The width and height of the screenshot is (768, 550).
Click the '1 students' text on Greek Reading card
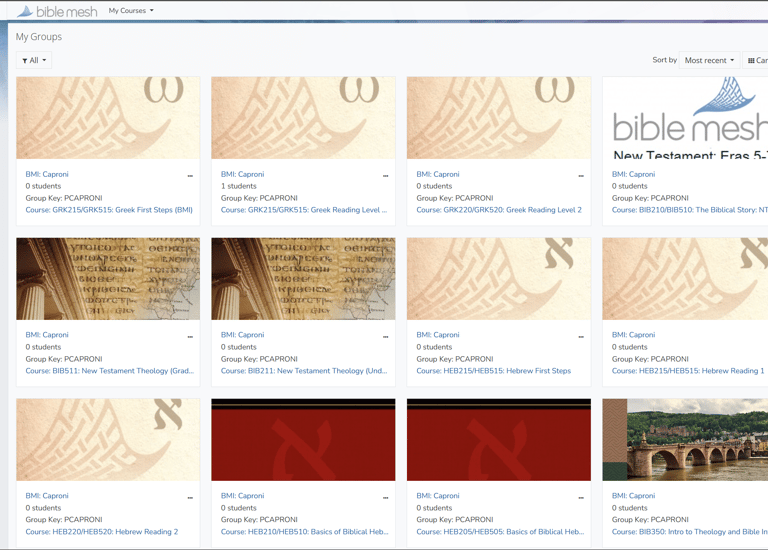coord(239,186)
